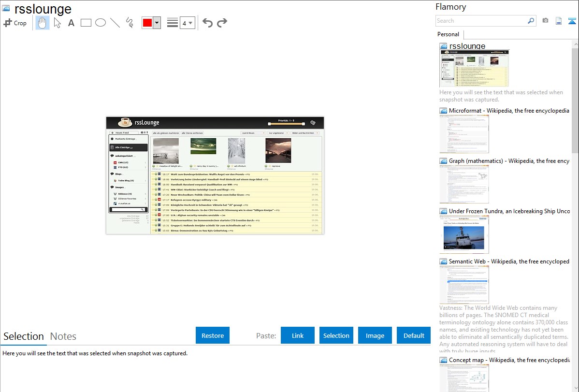The height and width of the screenshot is (392, 579).
Task: Select the freehand scribble tool
Action: (130, 23)
